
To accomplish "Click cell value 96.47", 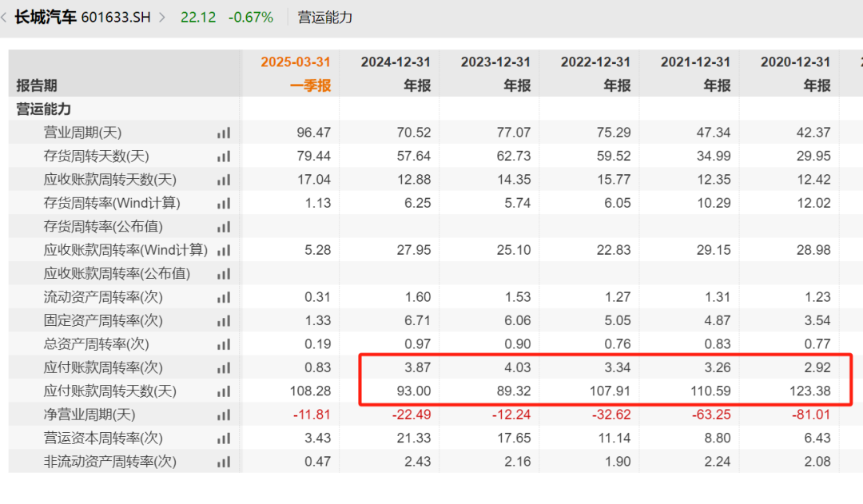I will tap(314, 133).
